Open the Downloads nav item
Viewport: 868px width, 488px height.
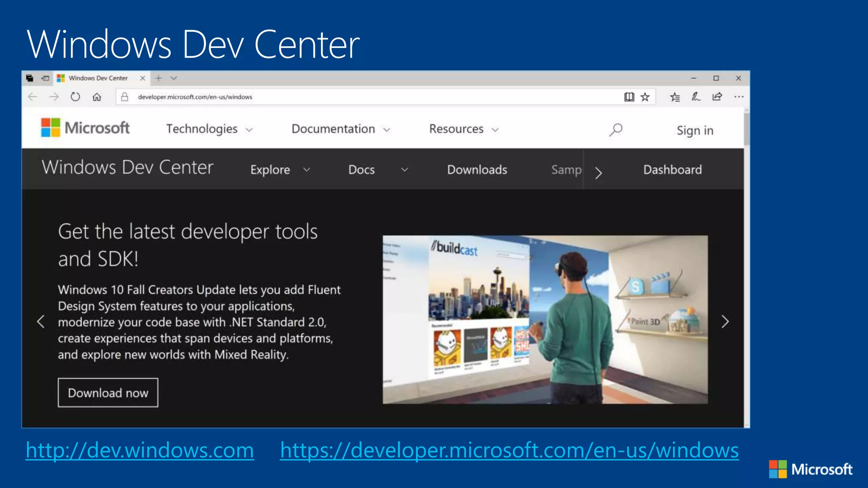click(477, 170)
